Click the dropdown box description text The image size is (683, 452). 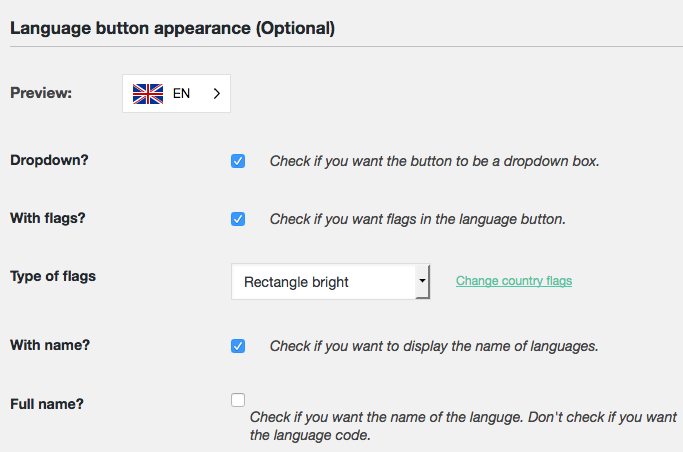click(434, 161)
